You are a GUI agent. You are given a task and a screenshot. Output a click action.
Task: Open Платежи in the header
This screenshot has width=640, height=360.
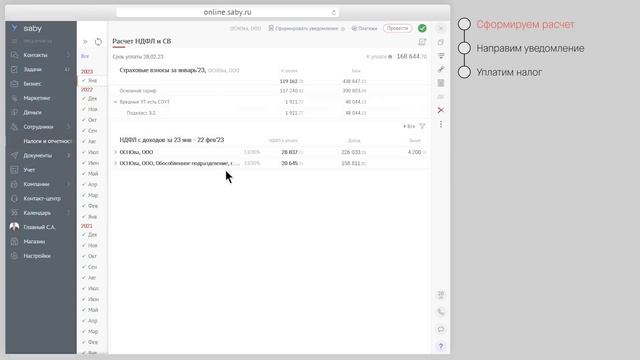pos(364,28)
